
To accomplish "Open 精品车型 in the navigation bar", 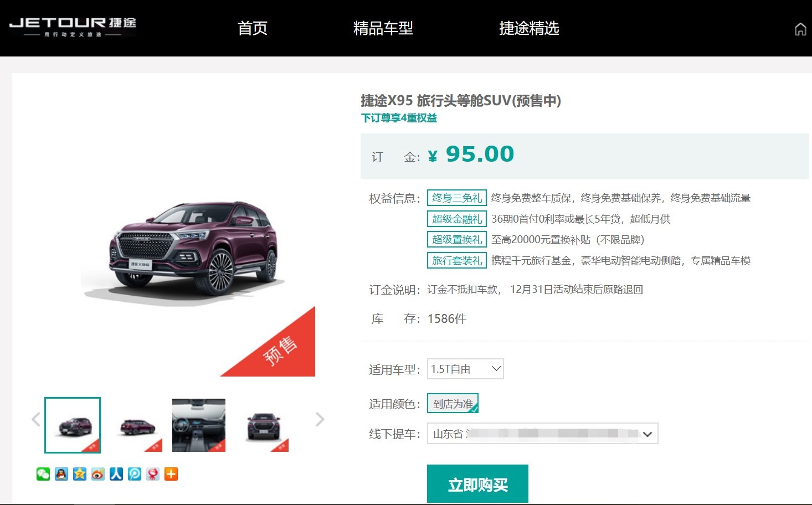I will [x=383, y=28].
